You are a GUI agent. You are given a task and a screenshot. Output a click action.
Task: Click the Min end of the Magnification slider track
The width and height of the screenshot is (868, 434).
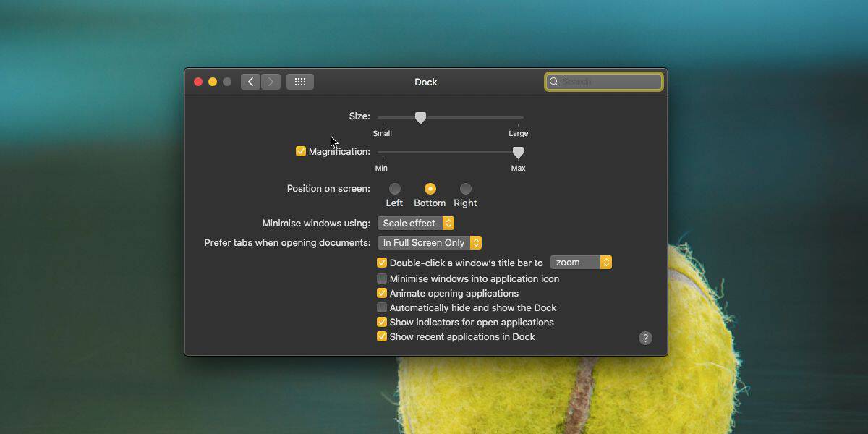tap(383, 152)
